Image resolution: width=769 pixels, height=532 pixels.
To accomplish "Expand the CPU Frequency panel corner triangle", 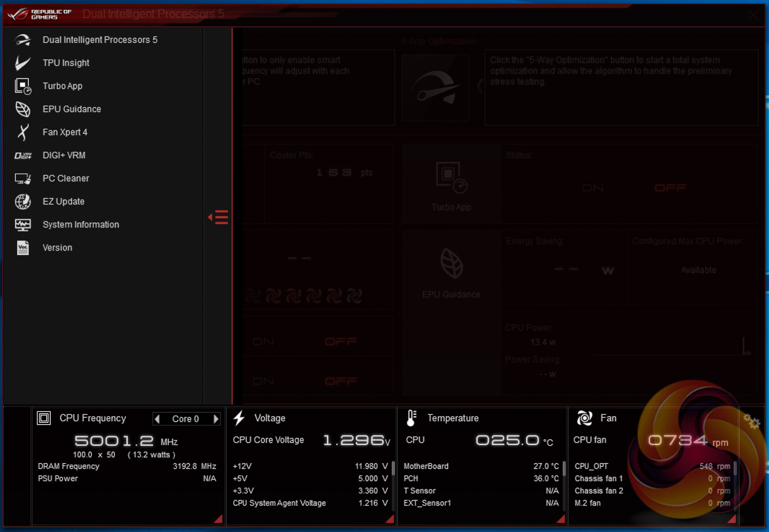I will [218, 519].
